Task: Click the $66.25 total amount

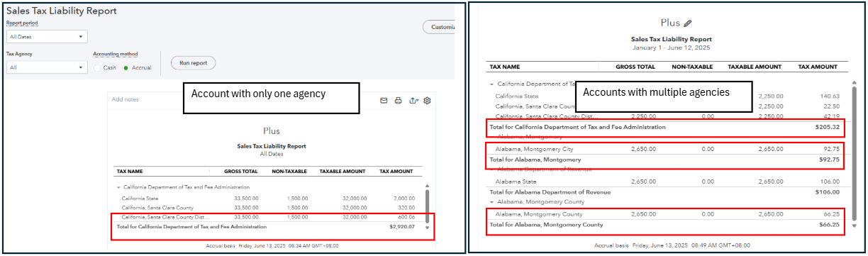Action: click(829, 225)
